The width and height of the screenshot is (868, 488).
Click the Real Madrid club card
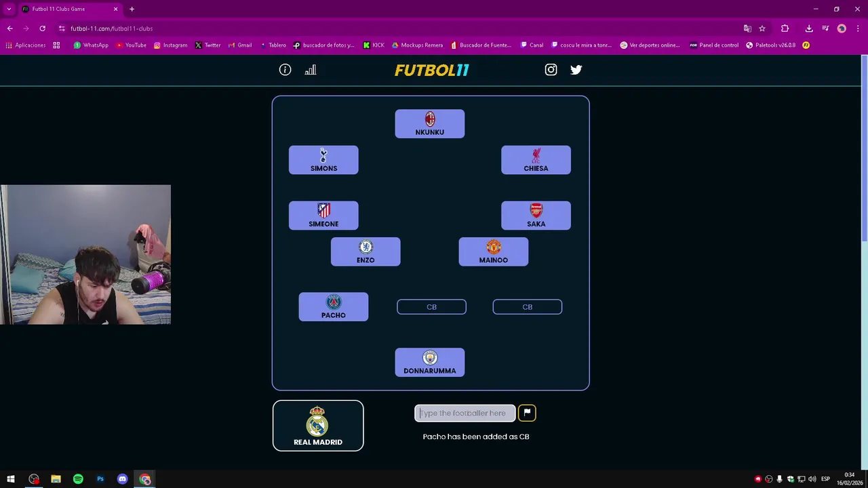point(318,426)
